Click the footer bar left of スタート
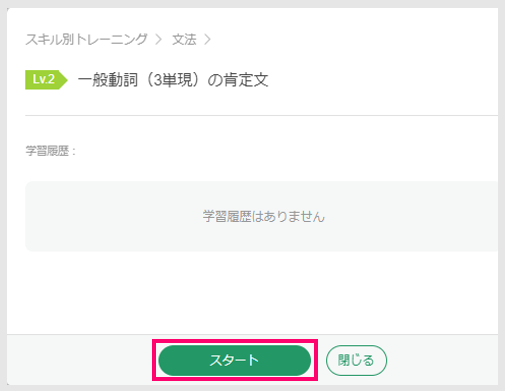The width and height of the screenshot is (505, 391). [80, 360]
